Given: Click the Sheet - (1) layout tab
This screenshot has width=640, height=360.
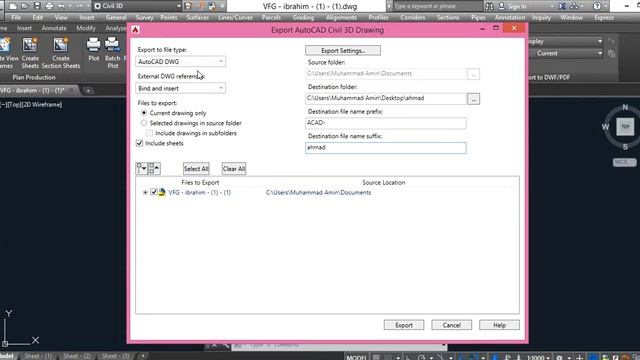Looking at the screenshot, I should [x=38, y=356].
